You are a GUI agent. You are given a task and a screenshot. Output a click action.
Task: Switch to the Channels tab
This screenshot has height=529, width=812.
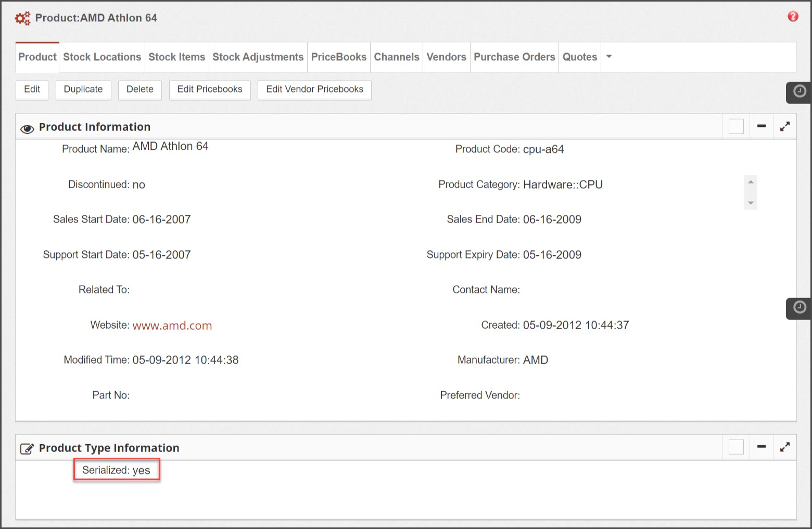(x=397, y=57)
